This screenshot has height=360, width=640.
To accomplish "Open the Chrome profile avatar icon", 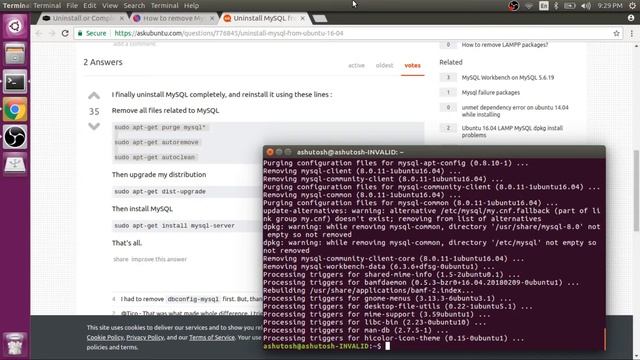I will point(631,18).
